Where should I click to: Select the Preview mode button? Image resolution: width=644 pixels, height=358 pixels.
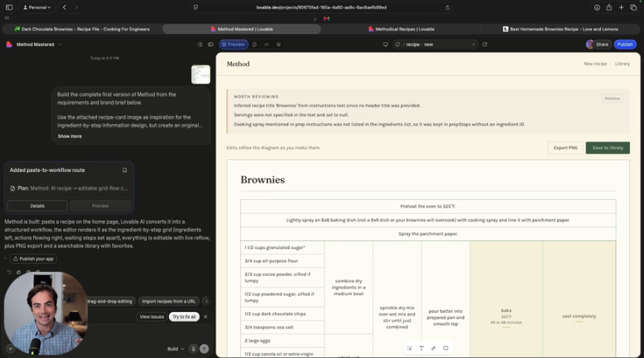pos(233,44)
